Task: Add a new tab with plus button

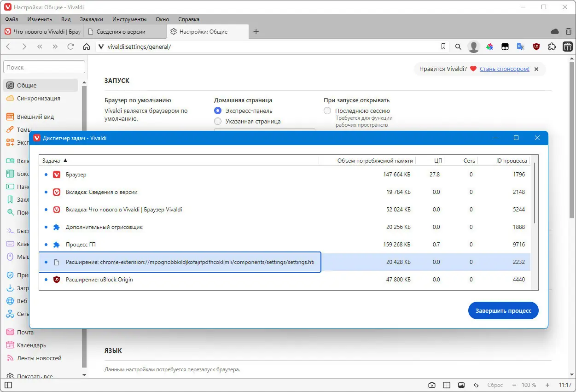Action: [x=256, y=31]
